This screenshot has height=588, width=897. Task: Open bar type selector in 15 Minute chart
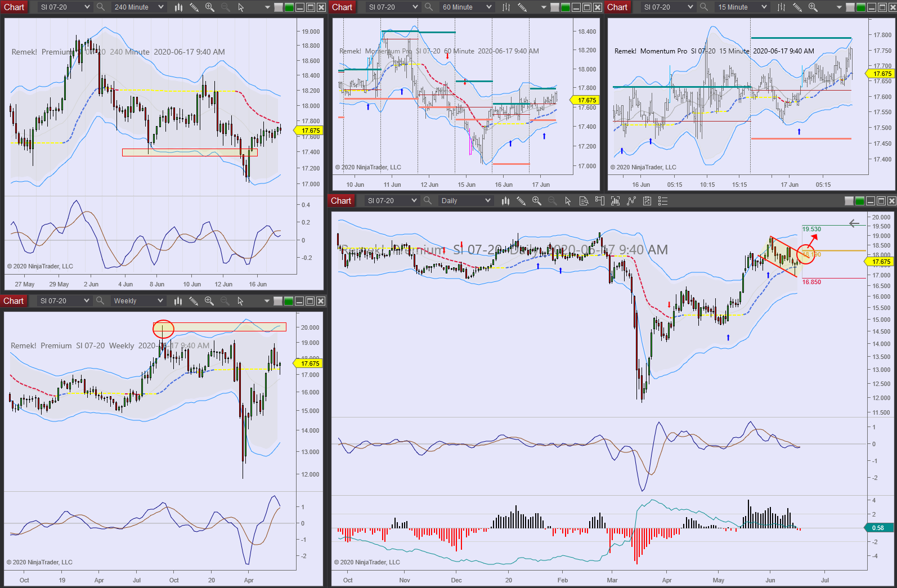tap(781, 7)
